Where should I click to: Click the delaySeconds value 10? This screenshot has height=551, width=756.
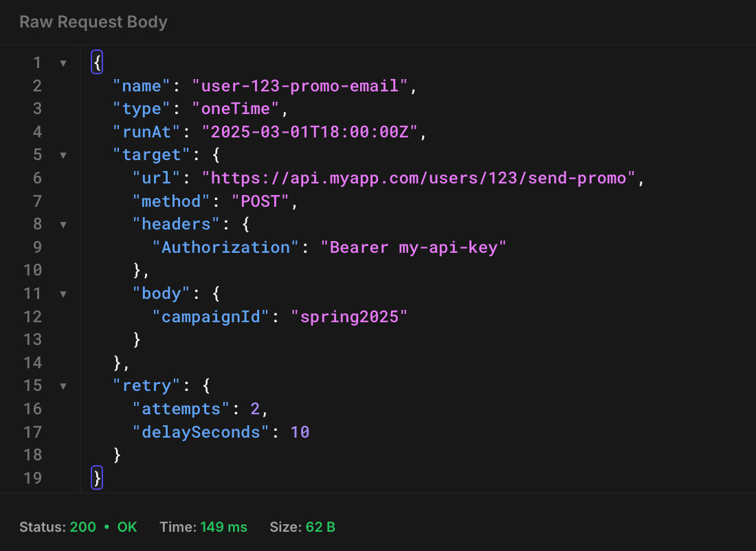[300, 431]
